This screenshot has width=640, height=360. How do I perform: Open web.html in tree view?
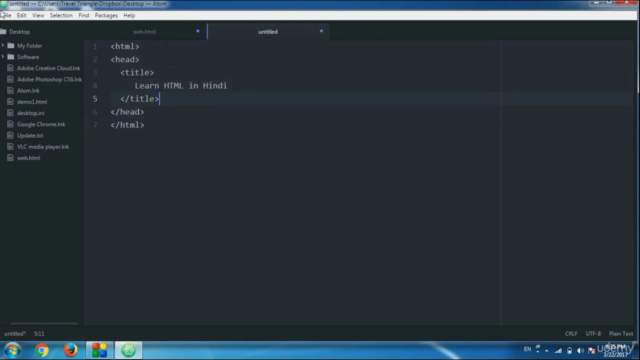tap(29, 158)
